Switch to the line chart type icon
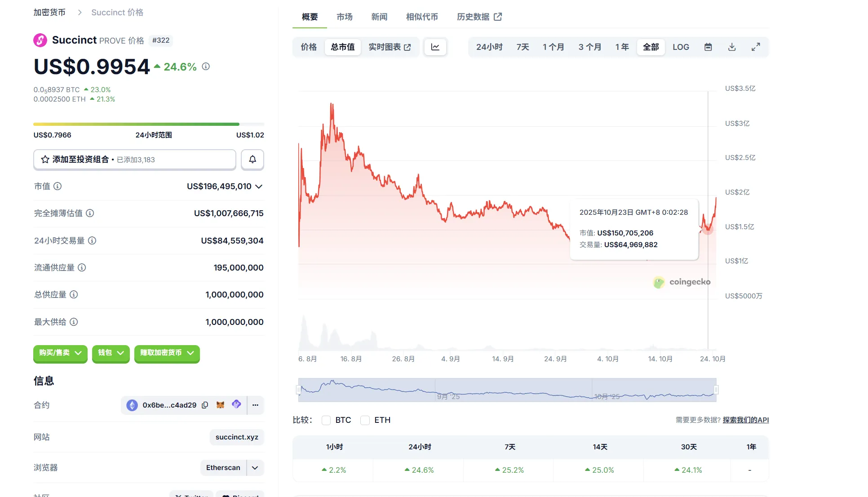Viewport: 868px width, 497px height. (435, 47)
